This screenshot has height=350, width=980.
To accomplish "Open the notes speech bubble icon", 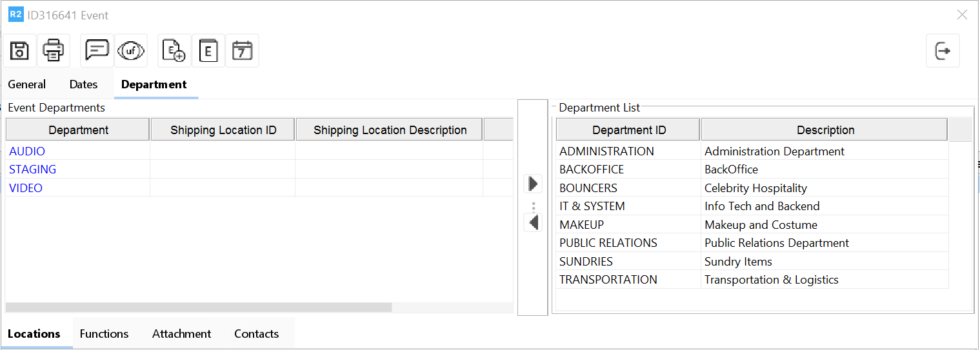I will tap(97, 50).
